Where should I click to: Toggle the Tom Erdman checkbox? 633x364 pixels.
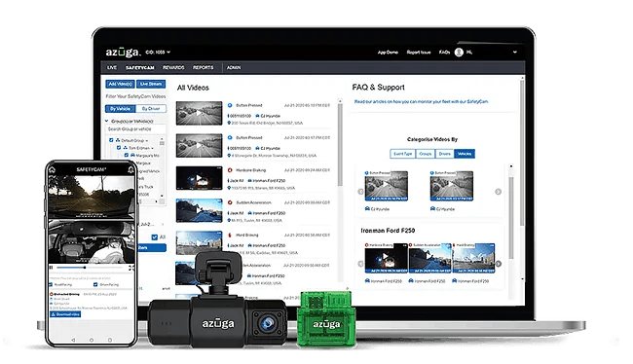(119, 148)
